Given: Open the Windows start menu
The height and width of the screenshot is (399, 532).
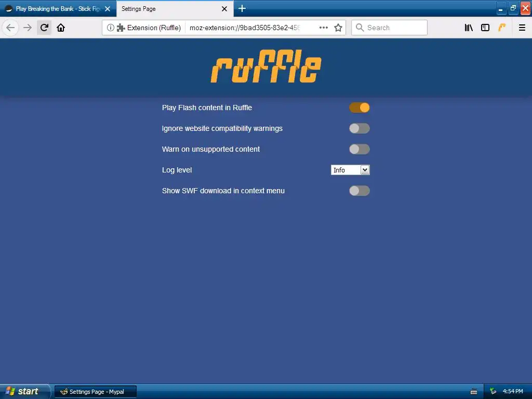Looking at the screenshot, I should (24, 392).
